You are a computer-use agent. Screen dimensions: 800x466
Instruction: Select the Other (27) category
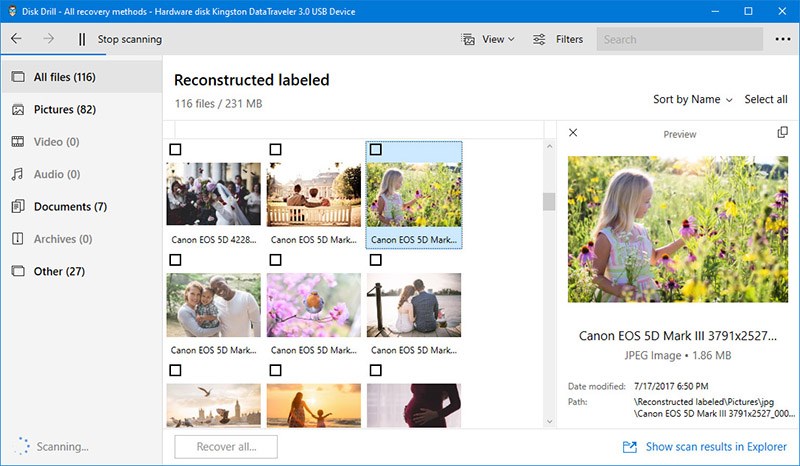point(82,271)
